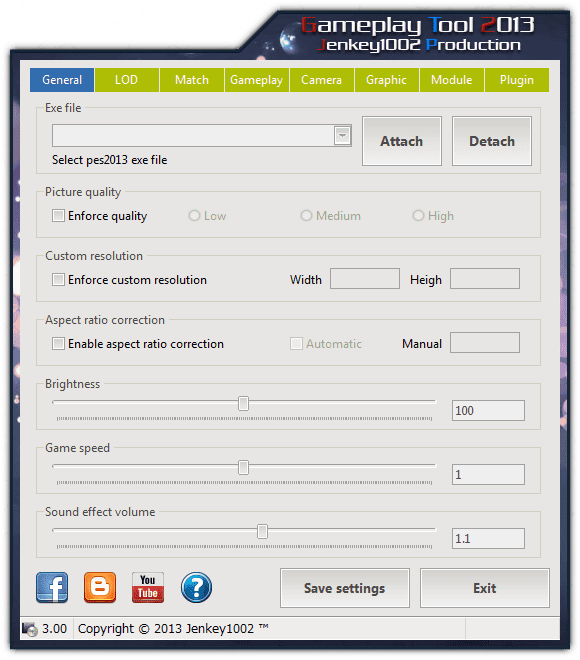Open the Blogger icon link

click(100, 588)
